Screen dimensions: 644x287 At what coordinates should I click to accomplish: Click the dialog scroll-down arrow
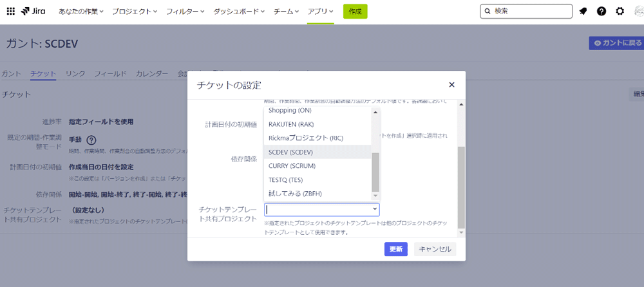pos(461,232)
